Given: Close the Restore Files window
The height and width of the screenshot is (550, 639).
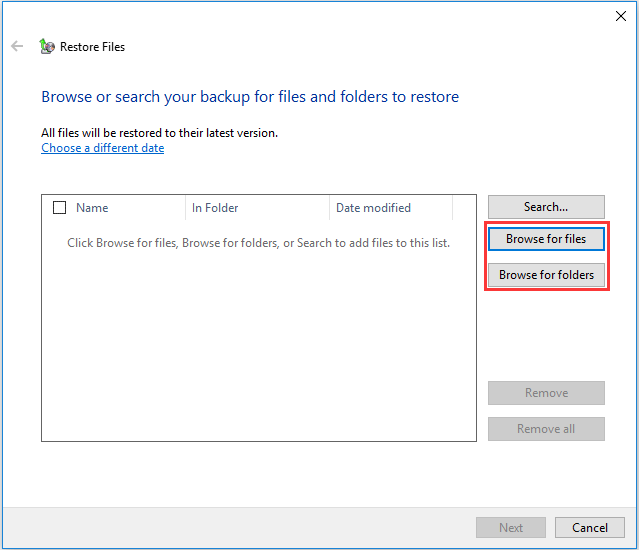Looking at the screenshot, I should point(620,16).
